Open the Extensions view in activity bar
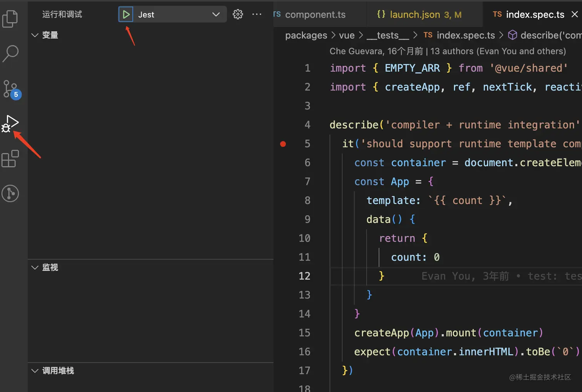 pos(10,158)
